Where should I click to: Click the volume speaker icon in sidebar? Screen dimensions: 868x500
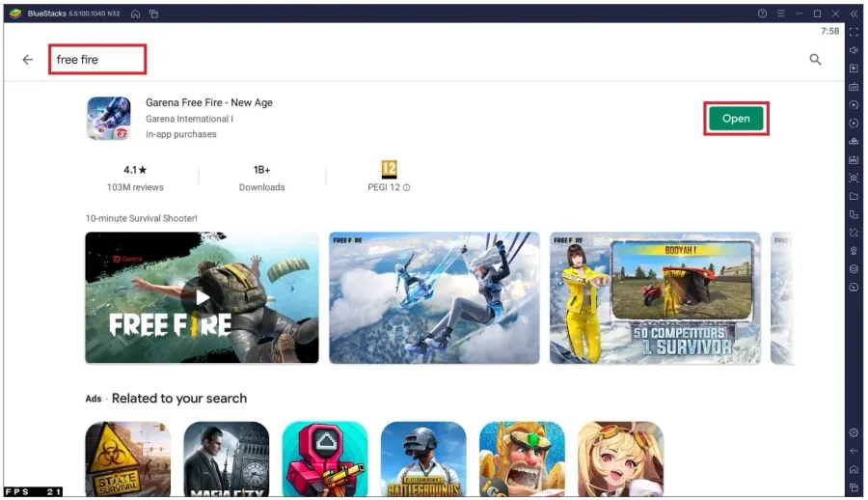point(854,50)
